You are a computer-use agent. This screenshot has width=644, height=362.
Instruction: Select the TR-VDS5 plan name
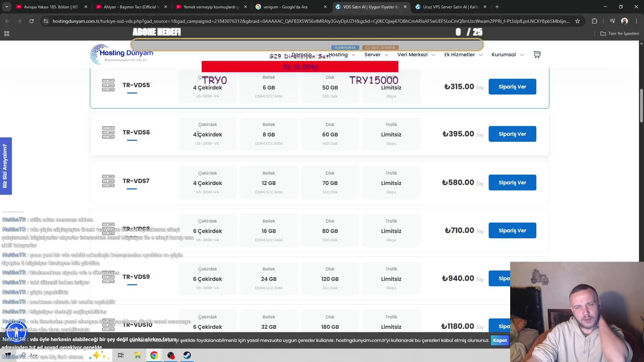tap(136, 85)
